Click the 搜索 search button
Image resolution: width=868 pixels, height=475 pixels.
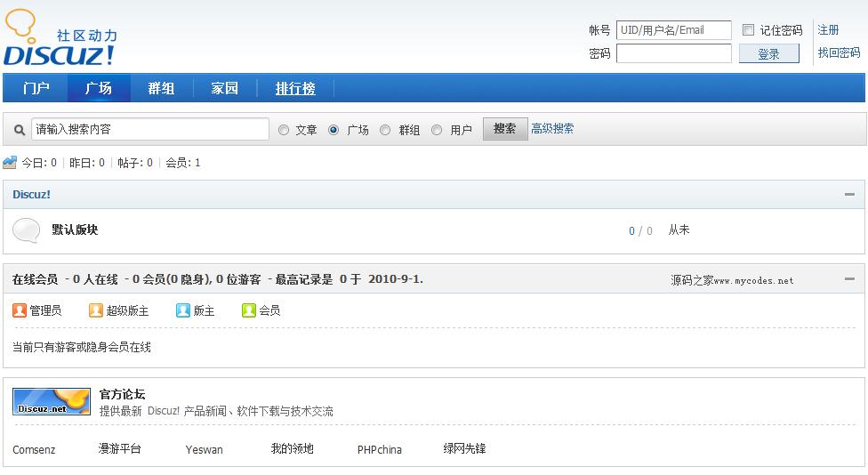tap(505, 129)
